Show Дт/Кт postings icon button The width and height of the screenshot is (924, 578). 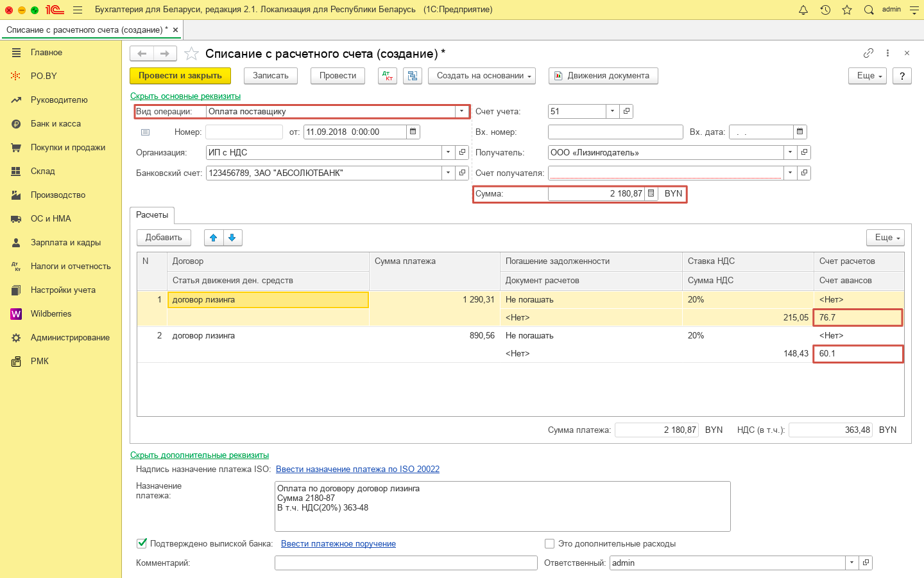388,76
